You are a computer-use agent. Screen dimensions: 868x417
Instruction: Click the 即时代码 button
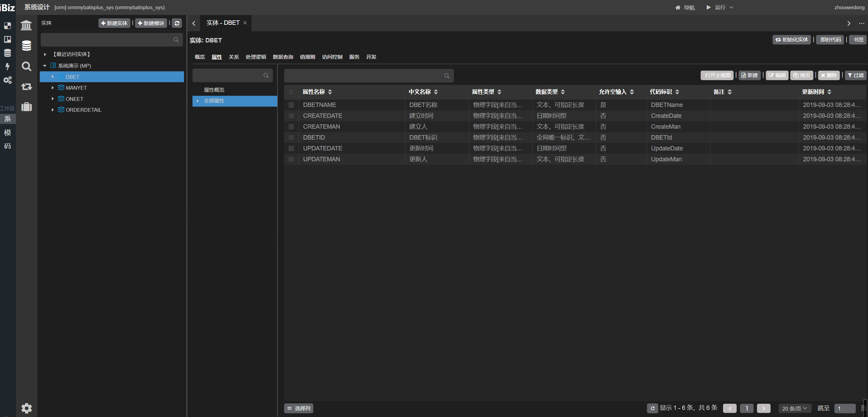click(x=831, y=40)
